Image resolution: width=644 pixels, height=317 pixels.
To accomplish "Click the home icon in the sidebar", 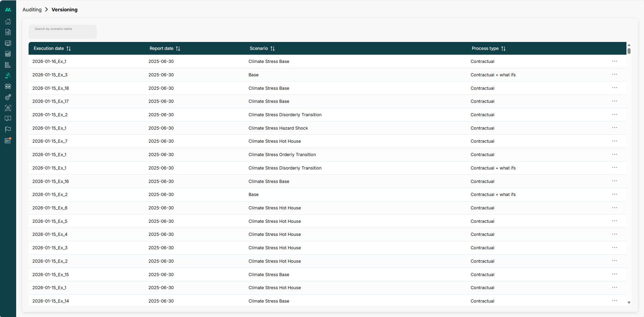I will (x=8, y=22).
